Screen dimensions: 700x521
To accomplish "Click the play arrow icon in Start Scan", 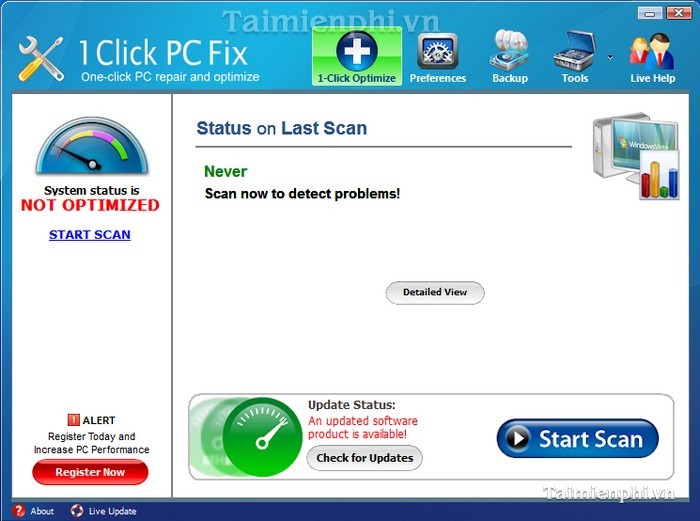I will (x=517, y=438).
